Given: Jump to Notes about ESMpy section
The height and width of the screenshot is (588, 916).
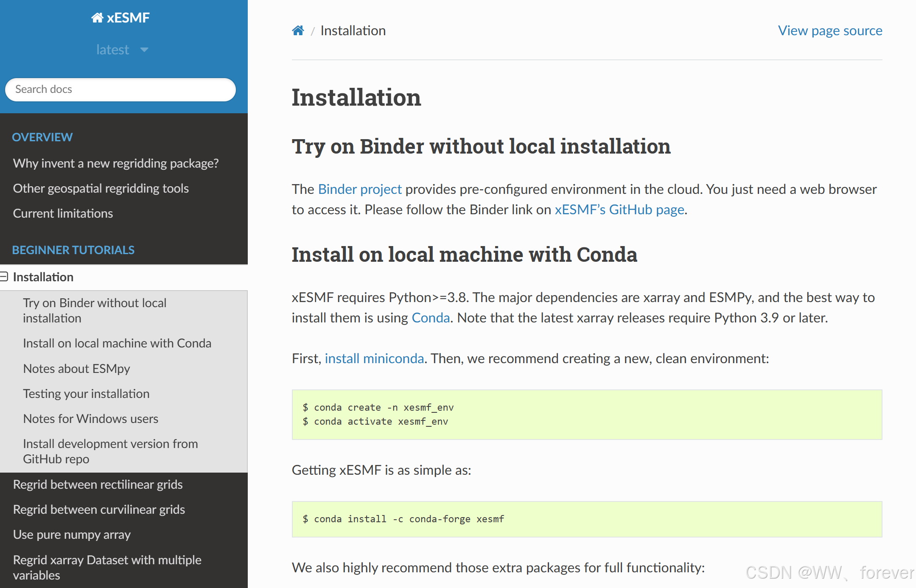Looking at the screenshot, I should click(x=76, y=369).
